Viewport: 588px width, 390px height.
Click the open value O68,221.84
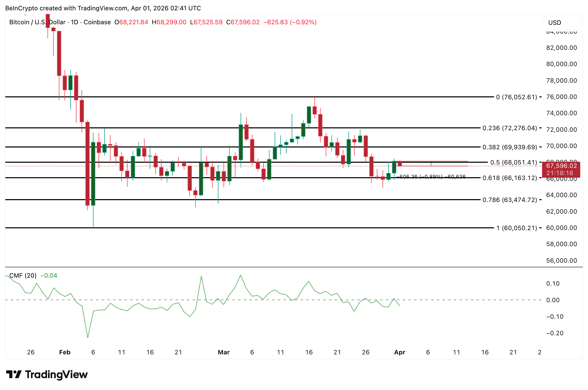coord(131,22)
